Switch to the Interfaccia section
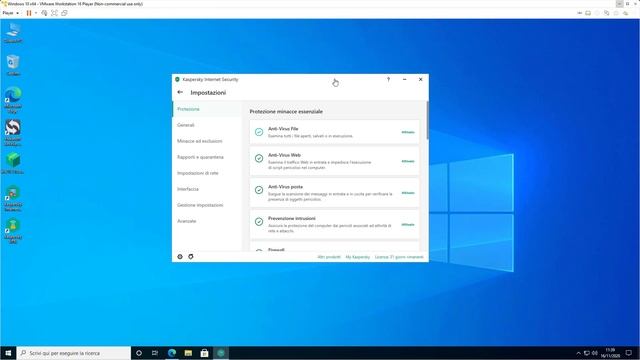 (188, 189)
